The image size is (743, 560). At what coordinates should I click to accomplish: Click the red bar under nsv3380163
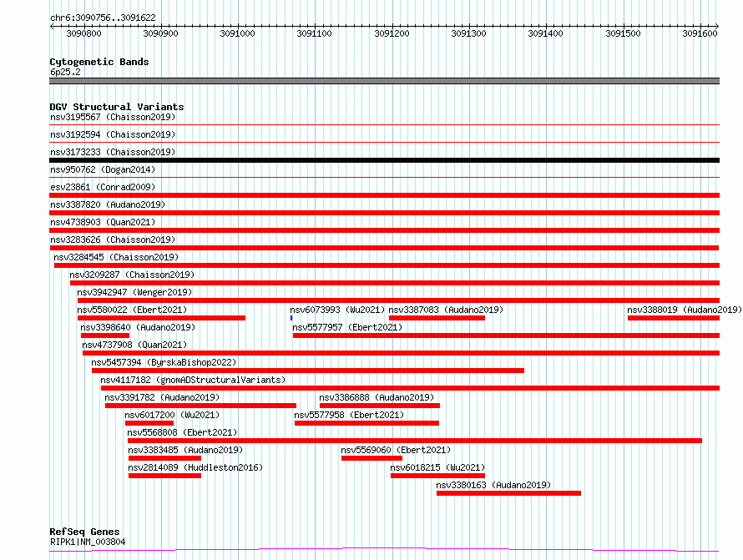pos(509,493)
